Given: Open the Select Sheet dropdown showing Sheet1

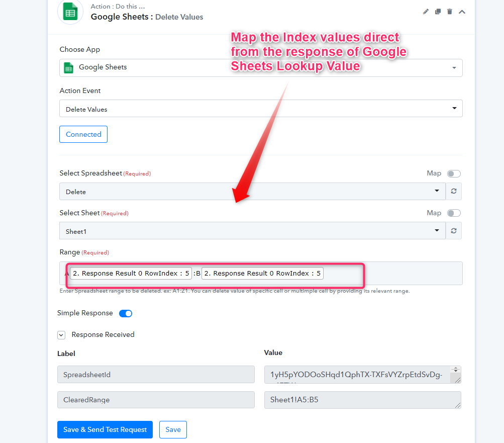Looking at the screenshot, I should click(252, 231).
